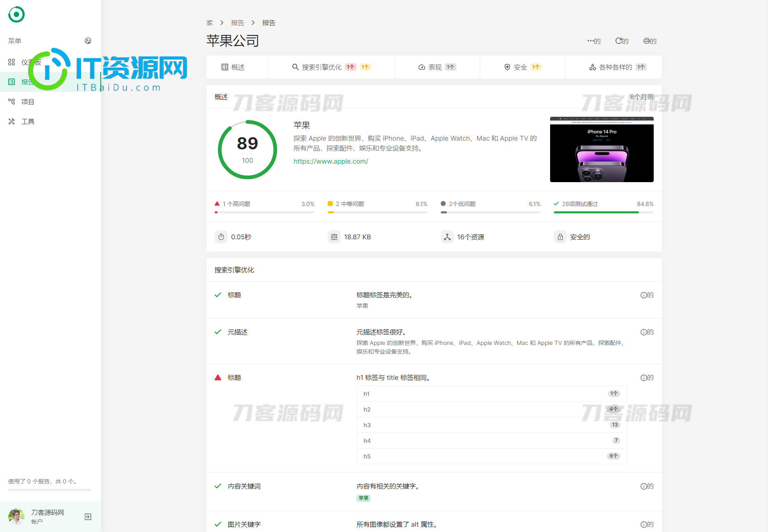Click the high issues progress bar
The width and height of the screenshot is (768, 532).
(x=264, y=213)
